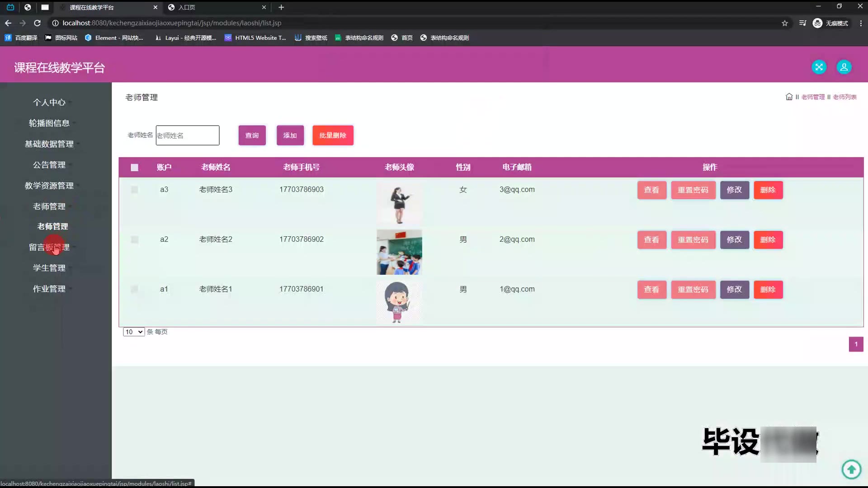Expand the 基础数据管理 sidebar menu
Screen dimensions: 868x488
49,144
